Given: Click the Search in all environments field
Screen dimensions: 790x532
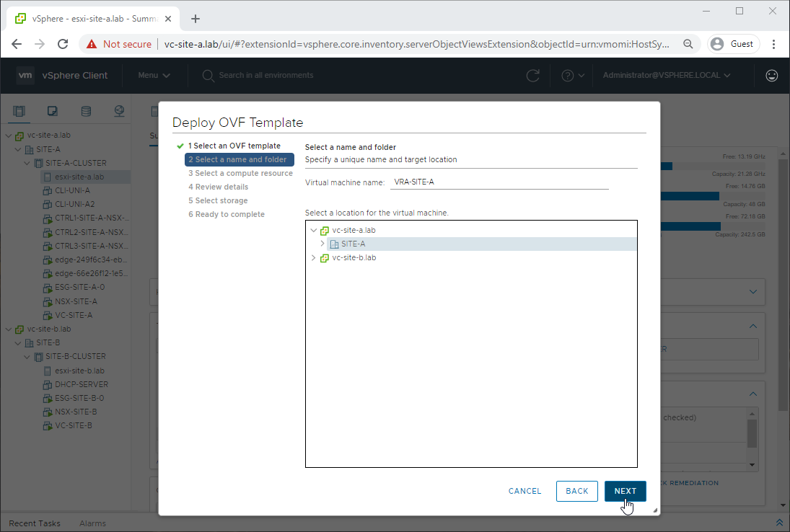Looking at the screenshot, I should point(265,75).
